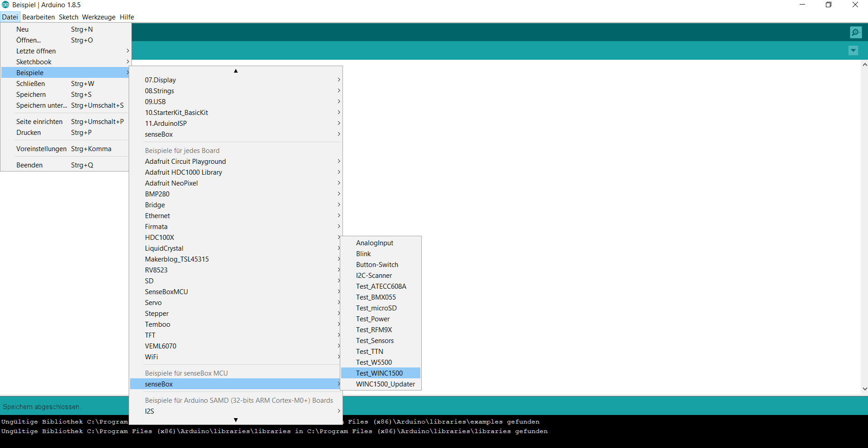
Task: Open the Test_RFM9X example
Action: tap(381, 330)
